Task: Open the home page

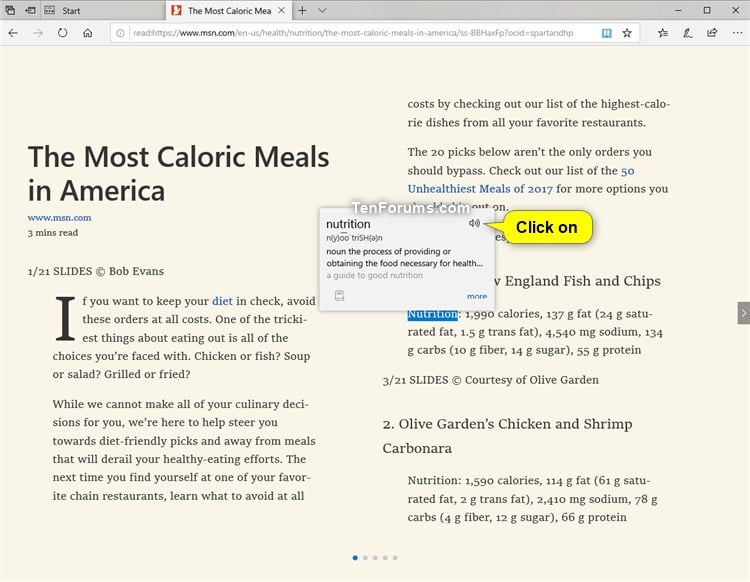Action: (88, 33)
